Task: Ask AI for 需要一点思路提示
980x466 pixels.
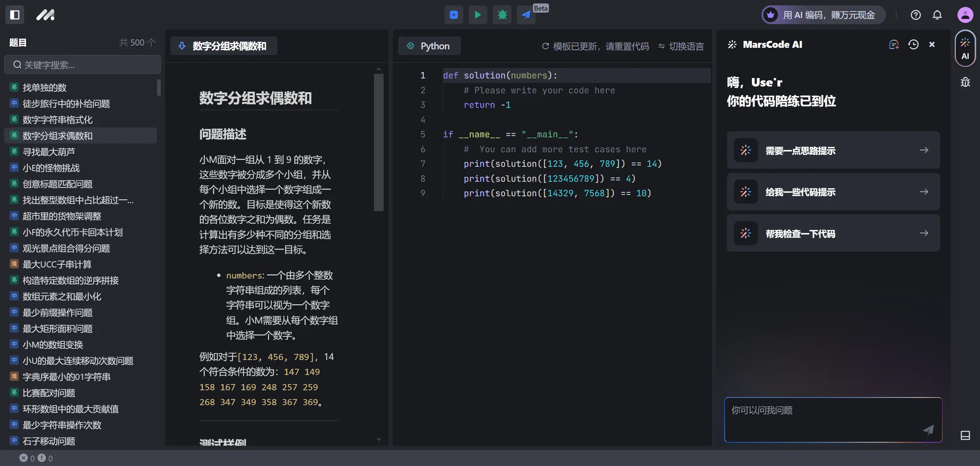Action: click(x=833, y=150)
